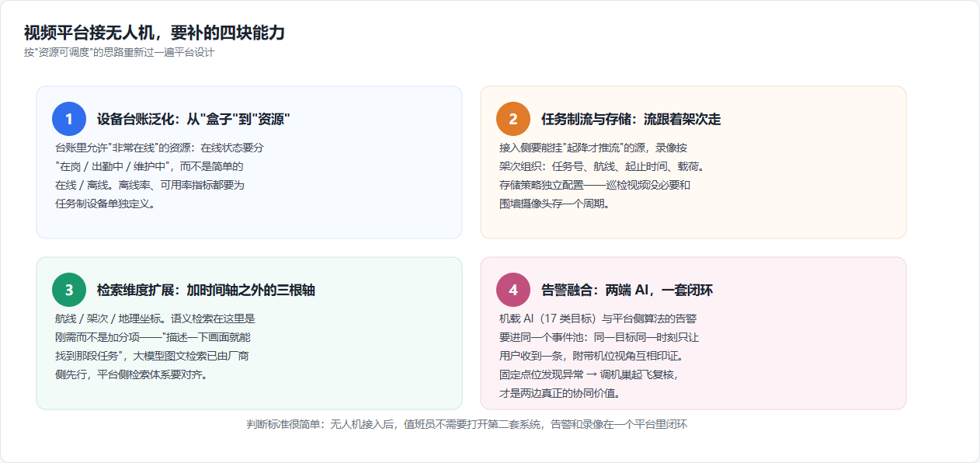This screenshot has width=980, height=463.
Task: Click the blue number 1 circle badge
Action: (69, 119)
